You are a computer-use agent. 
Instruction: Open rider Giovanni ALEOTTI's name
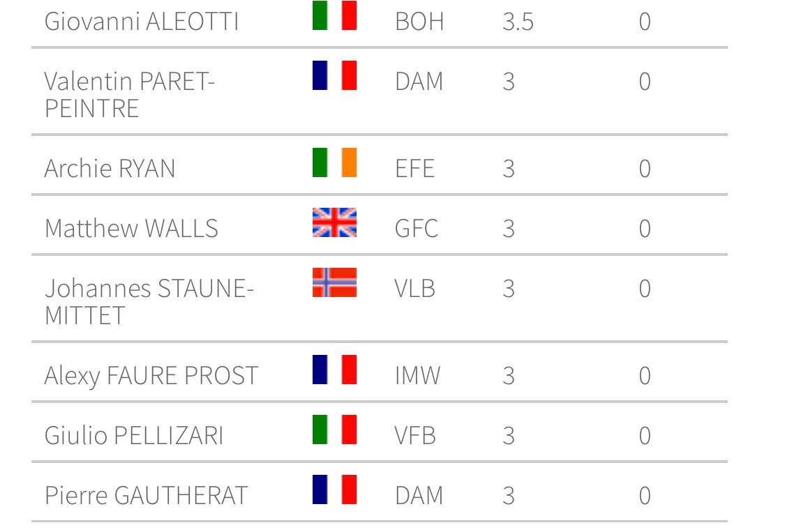pyautogui.click(x=142, y=22)
